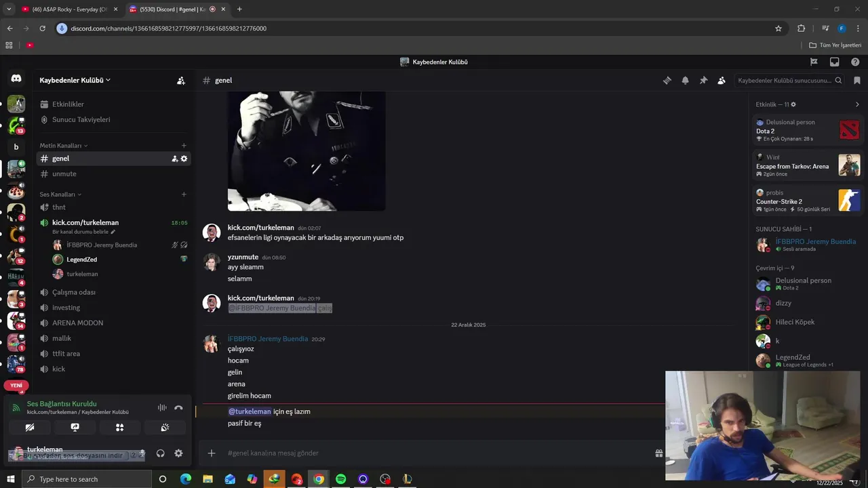Image resolution: width=868 pixels, height=488 pixels.
Task: Bookmark this page star icon
Action: point(778,28)
